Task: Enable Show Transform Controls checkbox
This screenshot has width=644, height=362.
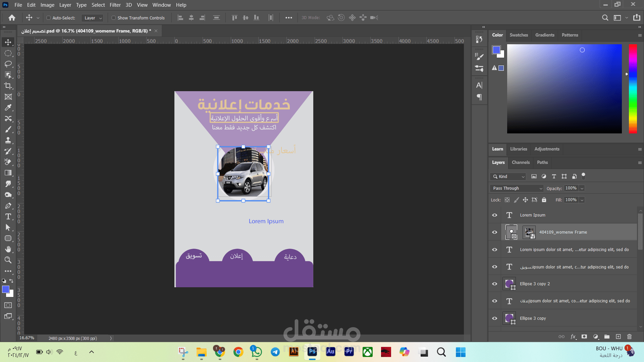Action: point(114,18)
